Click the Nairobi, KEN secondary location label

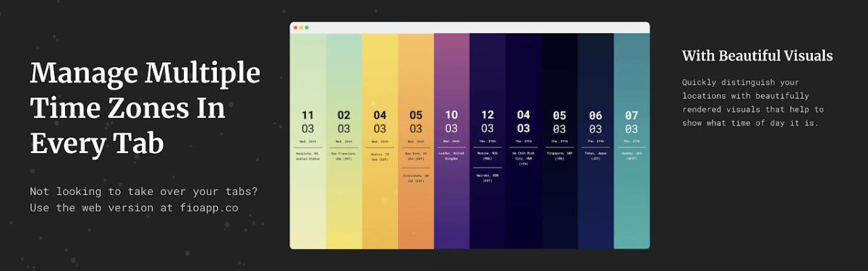pos(488,178)
